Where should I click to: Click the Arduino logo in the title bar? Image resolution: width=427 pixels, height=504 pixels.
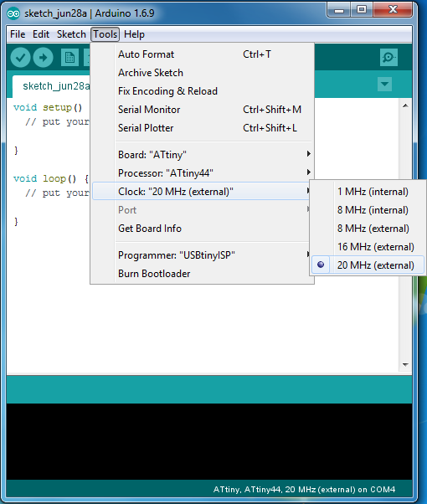coord(13,13)
